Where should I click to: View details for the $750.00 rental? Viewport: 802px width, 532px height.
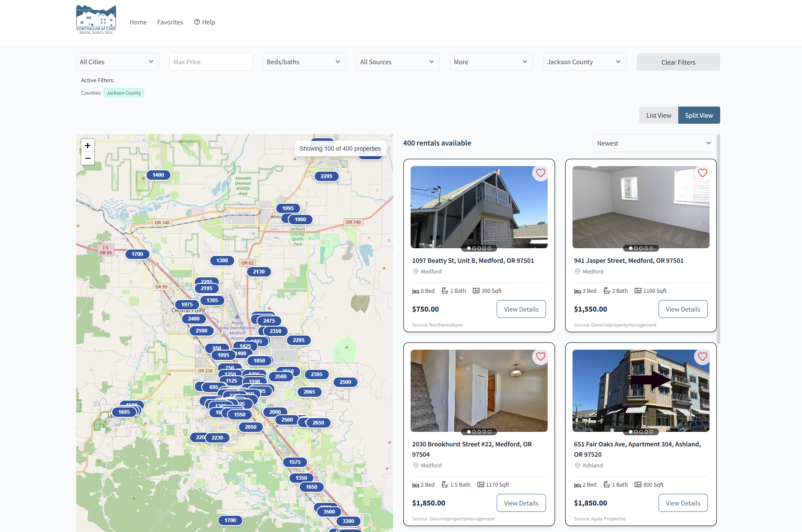click(521, 309)
